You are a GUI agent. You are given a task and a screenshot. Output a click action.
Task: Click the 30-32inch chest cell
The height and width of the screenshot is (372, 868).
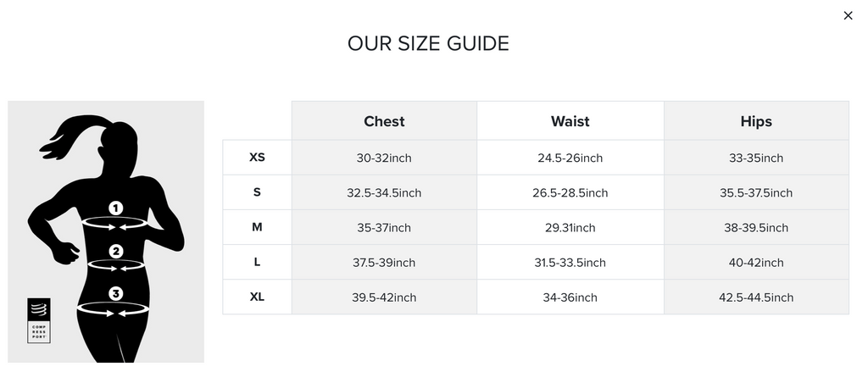(x=384, y=158)
